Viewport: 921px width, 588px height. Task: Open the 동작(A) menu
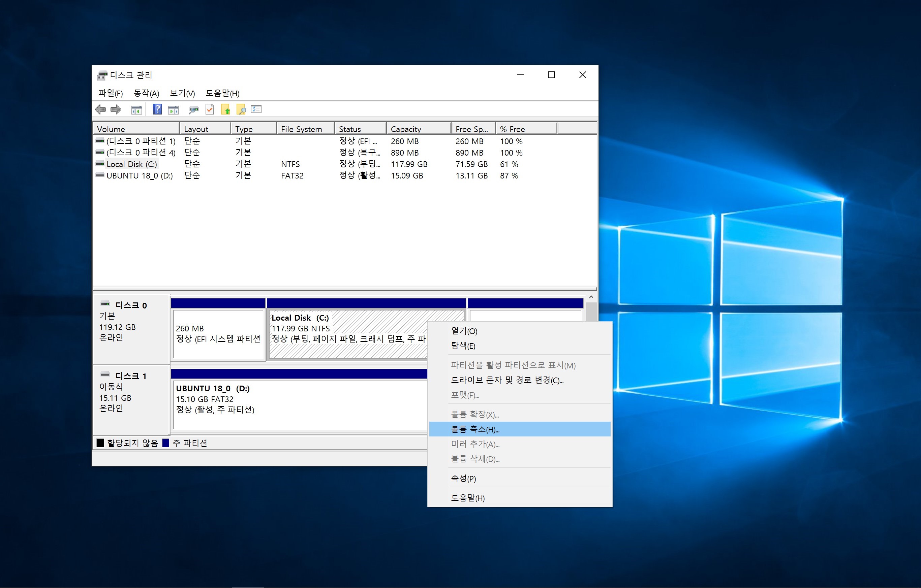point(147,93)
